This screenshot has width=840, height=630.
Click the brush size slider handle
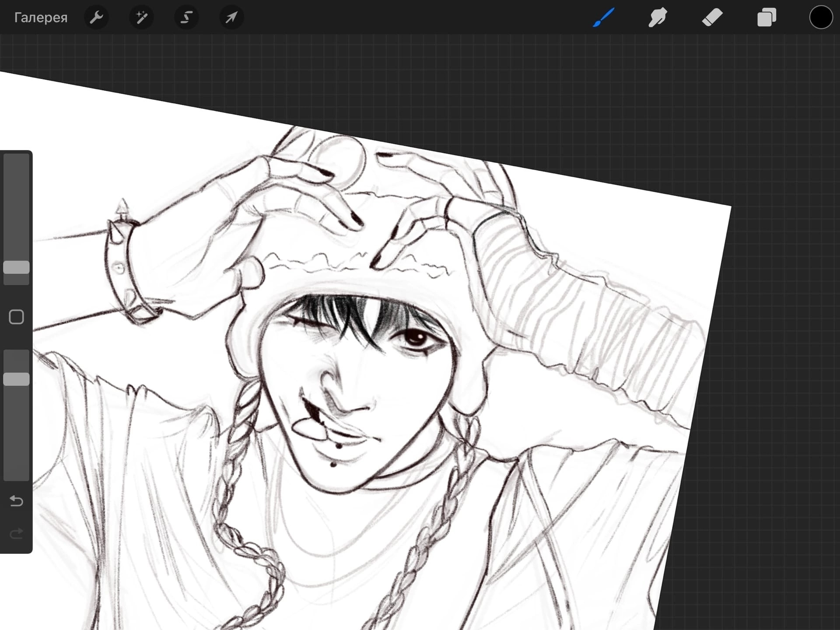coord(17,267)
